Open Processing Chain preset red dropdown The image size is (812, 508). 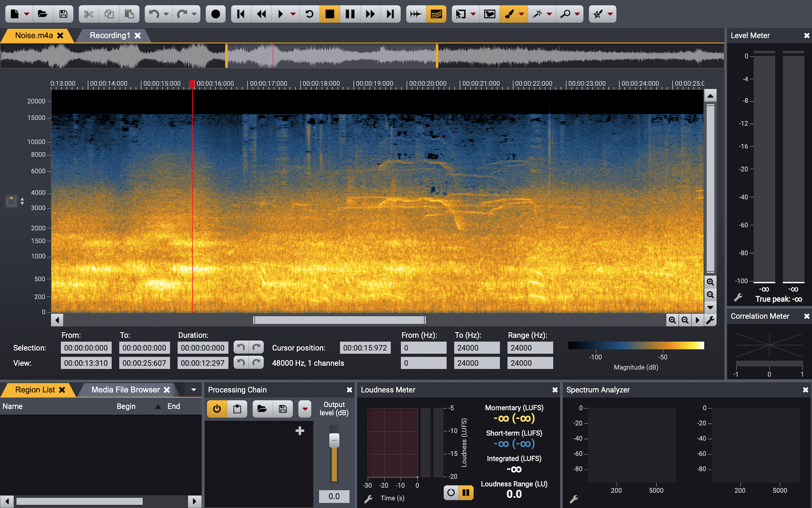click(x=305, y=409)
